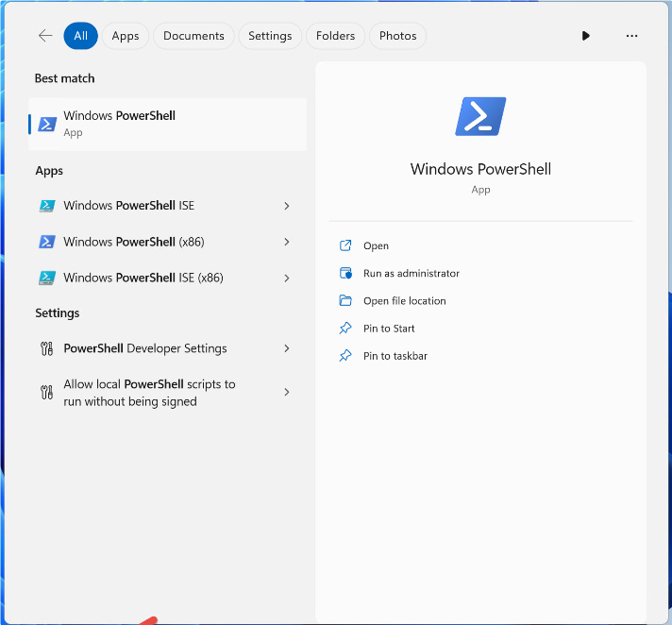Click the Run as administrator shield icon
Screen dimensions: 672x625
coord(345,273)
